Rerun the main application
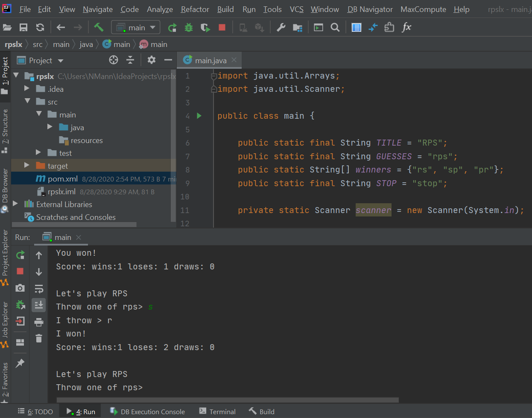The width and height of the screenshot is (532, 418). [x=20, y=254]
